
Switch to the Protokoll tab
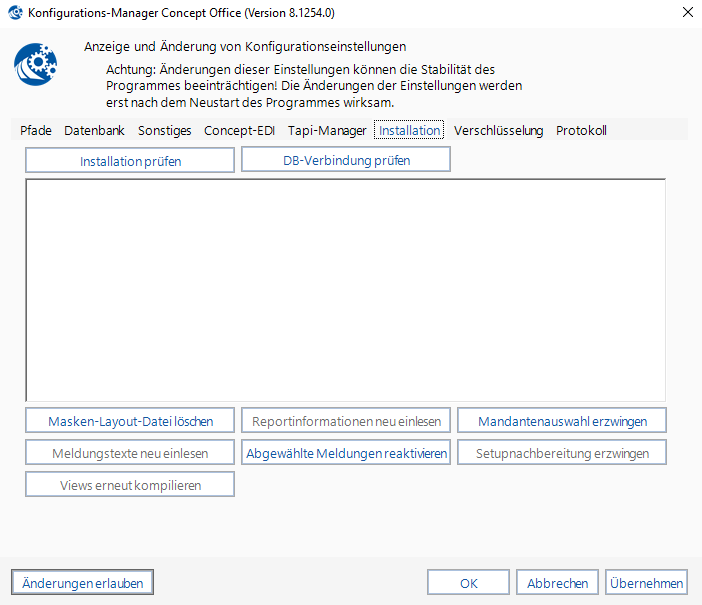pos(581,131)
